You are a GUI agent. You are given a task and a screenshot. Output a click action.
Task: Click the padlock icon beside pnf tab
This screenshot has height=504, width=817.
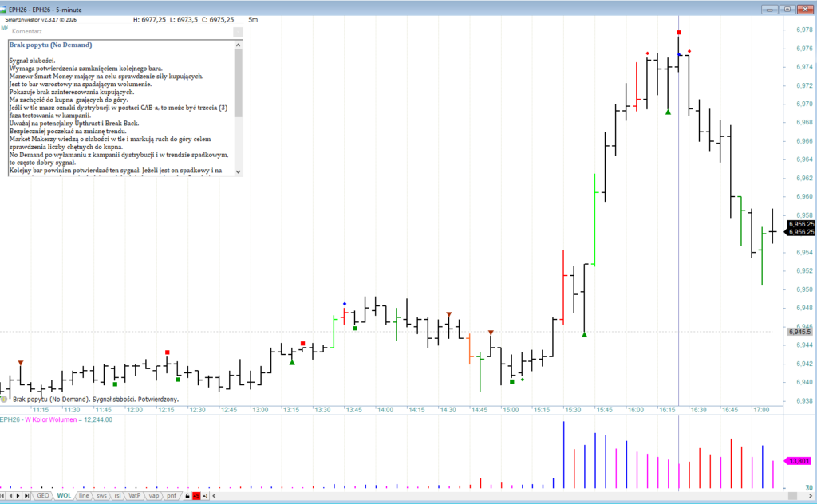[187, 496]
